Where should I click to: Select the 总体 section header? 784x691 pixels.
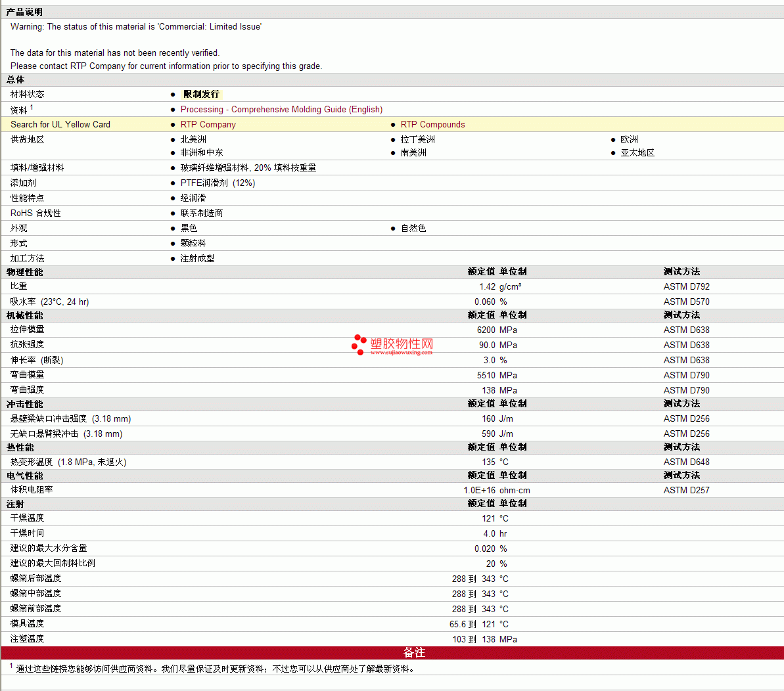point(16,79)
